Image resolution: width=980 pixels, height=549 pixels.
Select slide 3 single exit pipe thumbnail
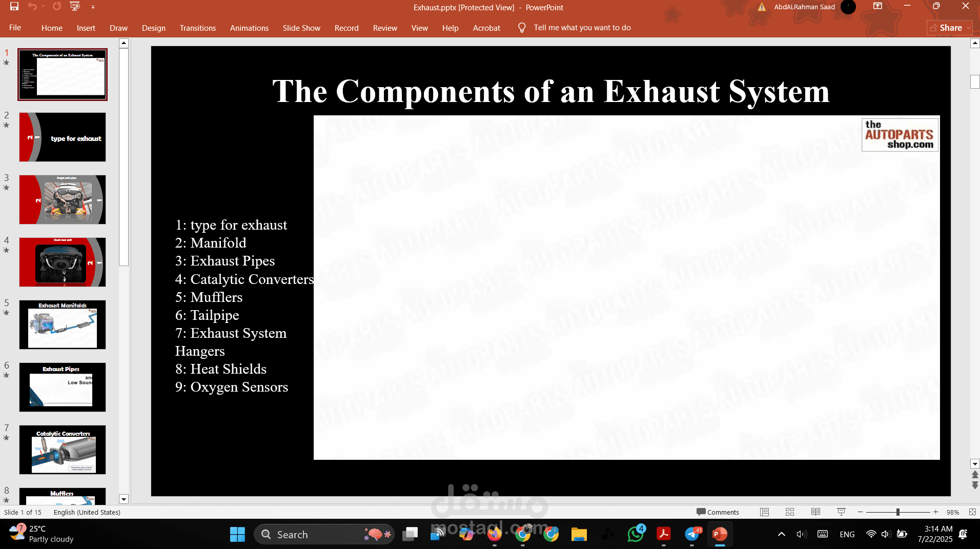point(63,200)
